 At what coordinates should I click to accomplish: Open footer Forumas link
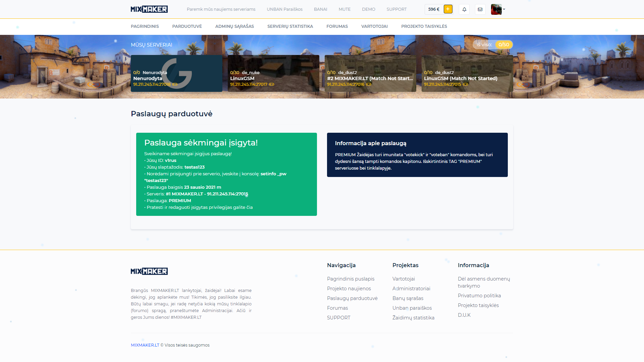337,308
